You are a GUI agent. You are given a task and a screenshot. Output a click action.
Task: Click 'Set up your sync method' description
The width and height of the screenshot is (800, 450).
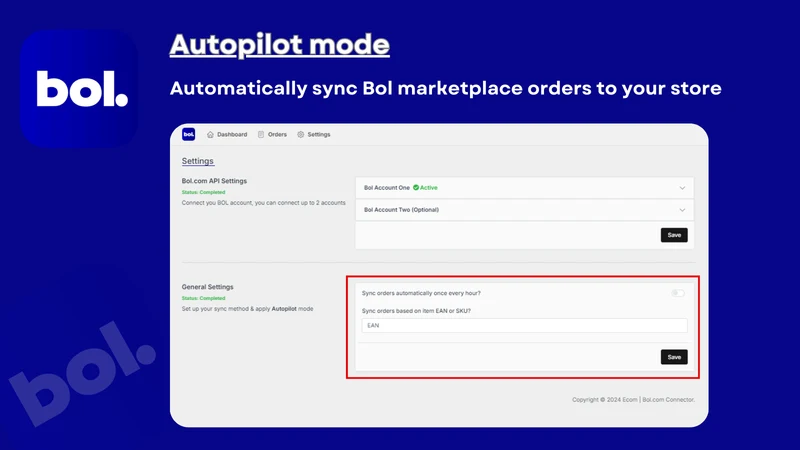[x=247, y=309]
